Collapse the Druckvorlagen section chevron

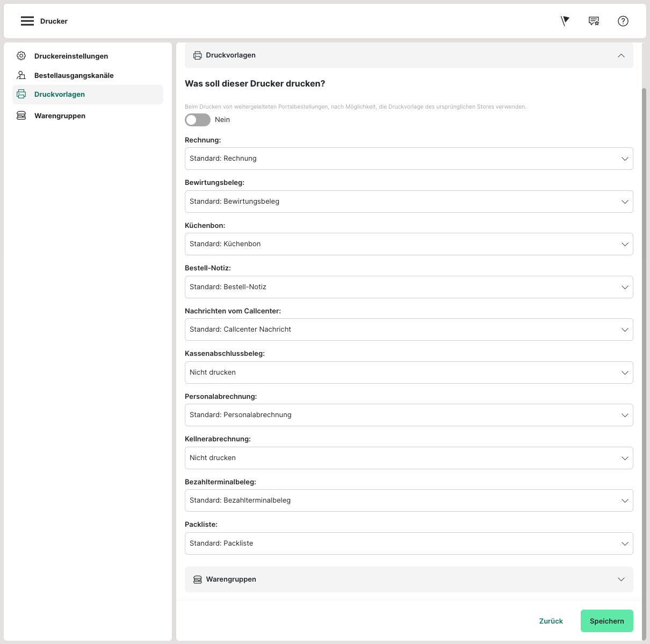click(621, 55)
